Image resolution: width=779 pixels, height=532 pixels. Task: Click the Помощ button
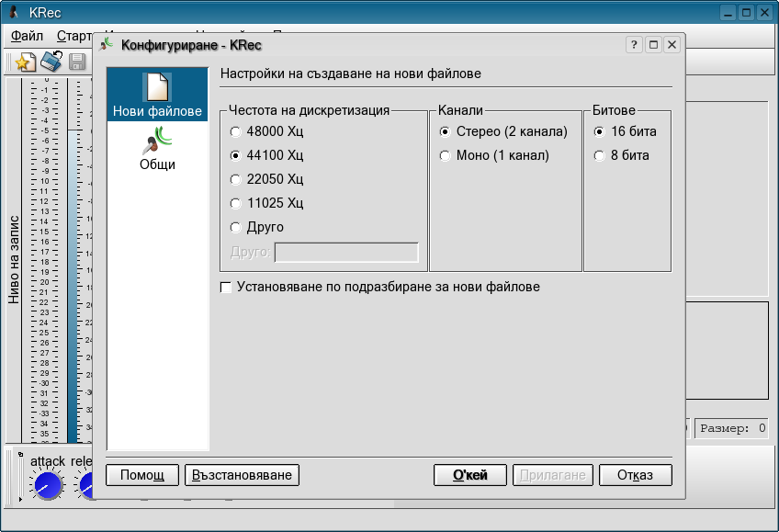[142, 475]
